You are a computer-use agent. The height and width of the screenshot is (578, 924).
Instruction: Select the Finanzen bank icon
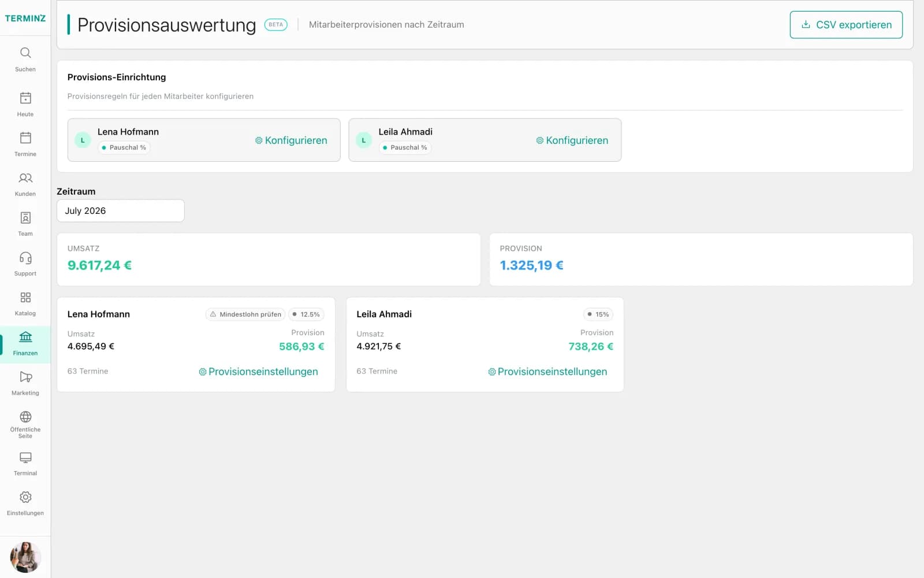25,337
